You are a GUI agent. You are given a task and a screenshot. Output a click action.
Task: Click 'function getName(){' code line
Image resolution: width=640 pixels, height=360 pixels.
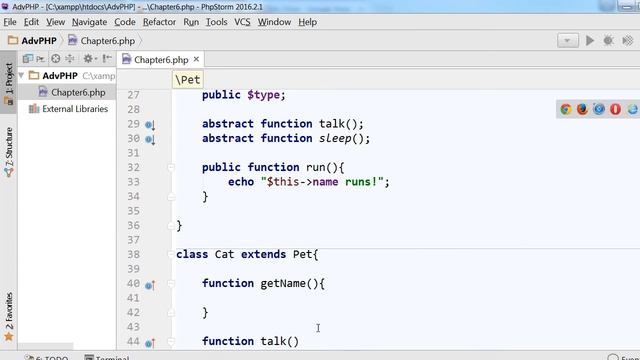263,283
